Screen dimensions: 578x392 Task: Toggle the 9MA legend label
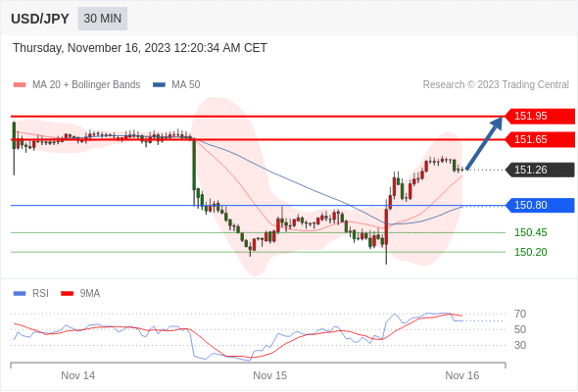point(90,294)
